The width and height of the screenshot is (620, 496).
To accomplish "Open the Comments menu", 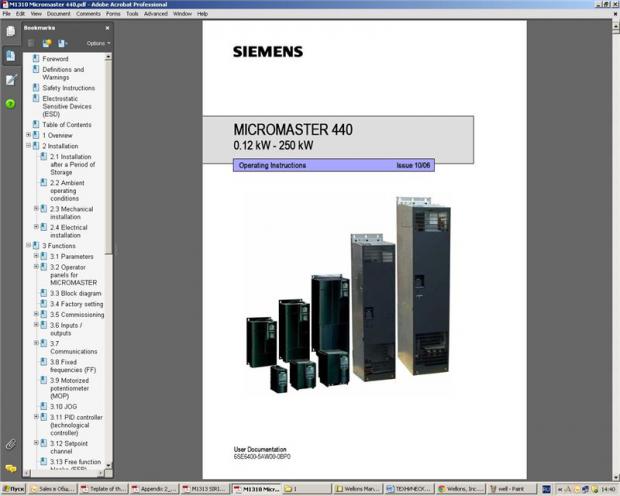I will click(x=88, y=13).
